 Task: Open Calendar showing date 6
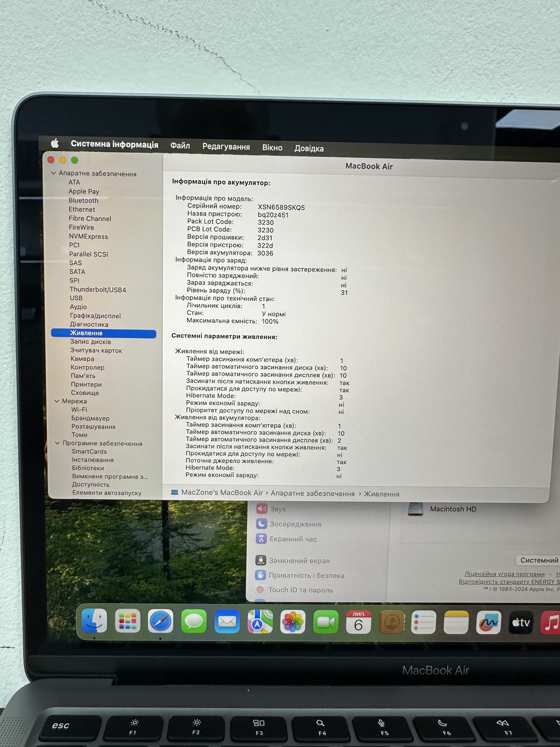click(358, 622)
